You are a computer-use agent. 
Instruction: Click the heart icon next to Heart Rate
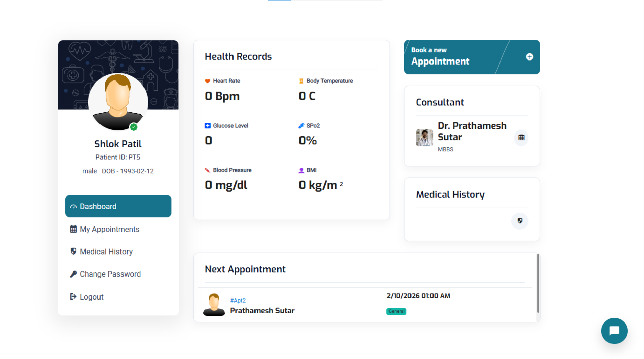[x=208, y=81]
